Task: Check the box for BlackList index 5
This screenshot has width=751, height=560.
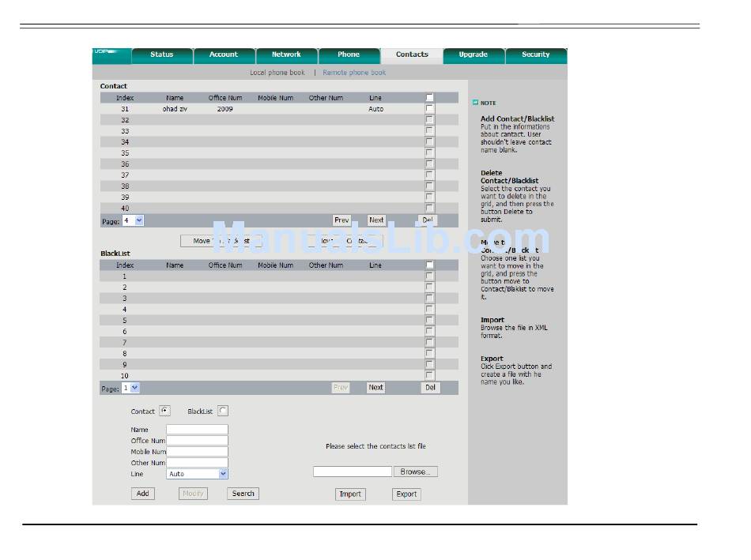Action: (x=429, y=320)
